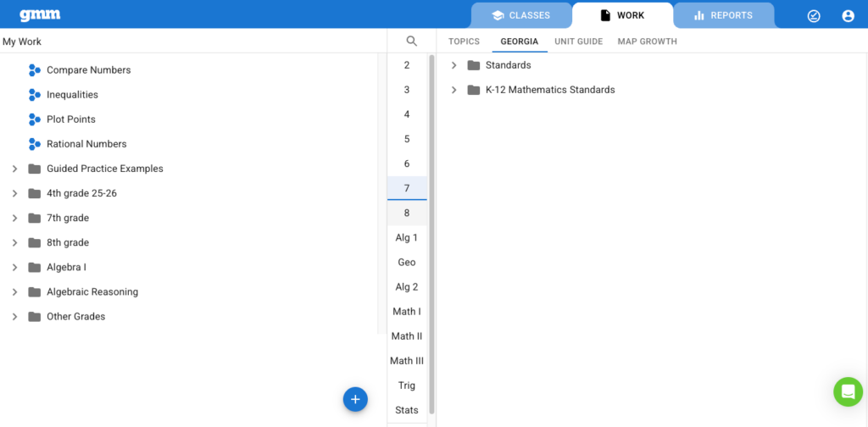The width and height of the screenshot is (868, 427).
Task: Open the Unit Guide tab
Action: coord(578,42)
